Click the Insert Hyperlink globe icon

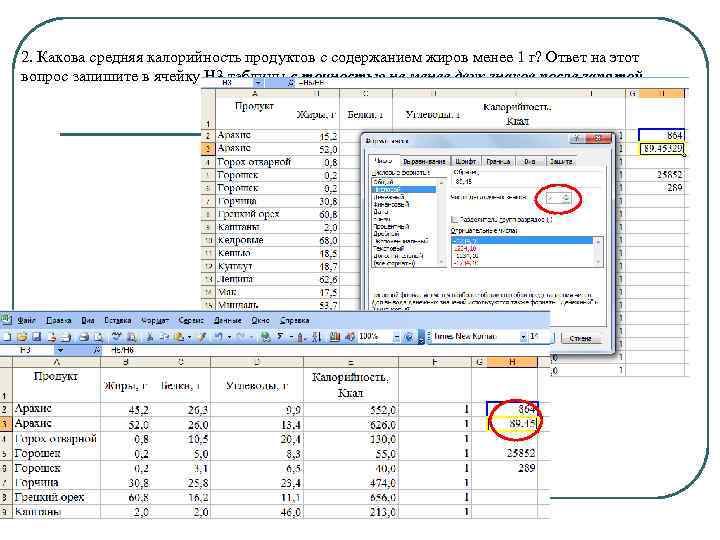(265, 337)
